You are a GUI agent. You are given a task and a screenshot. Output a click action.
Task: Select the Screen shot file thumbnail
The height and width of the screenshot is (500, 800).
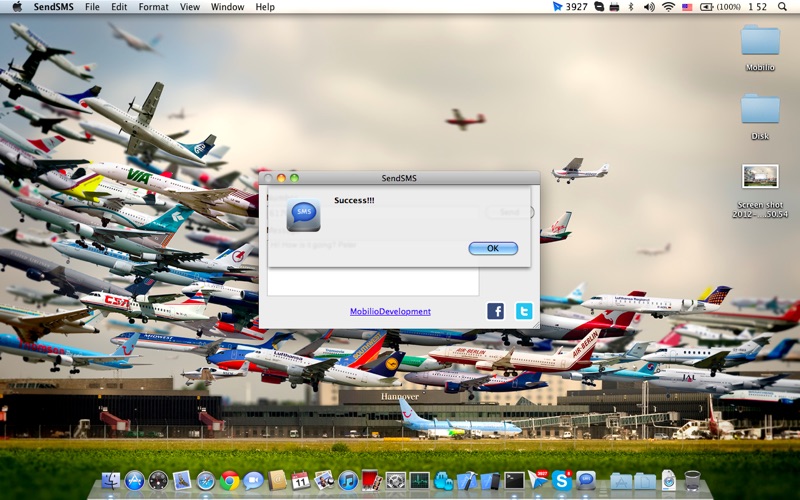point(760,177)
